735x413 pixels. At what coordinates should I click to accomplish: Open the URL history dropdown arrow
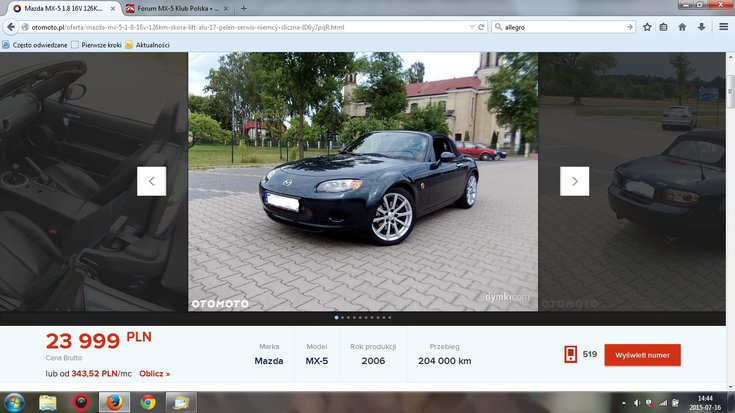point(472,27)
